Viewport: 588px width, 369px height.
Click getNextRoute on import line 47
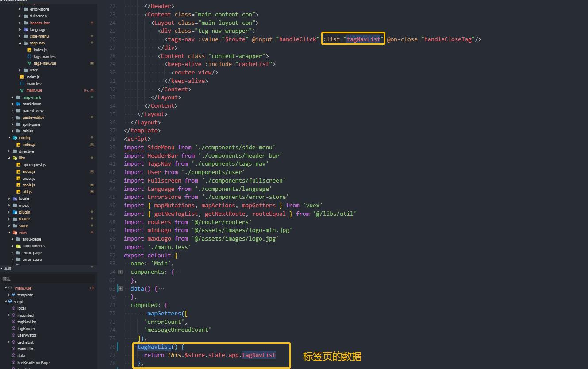225,214
